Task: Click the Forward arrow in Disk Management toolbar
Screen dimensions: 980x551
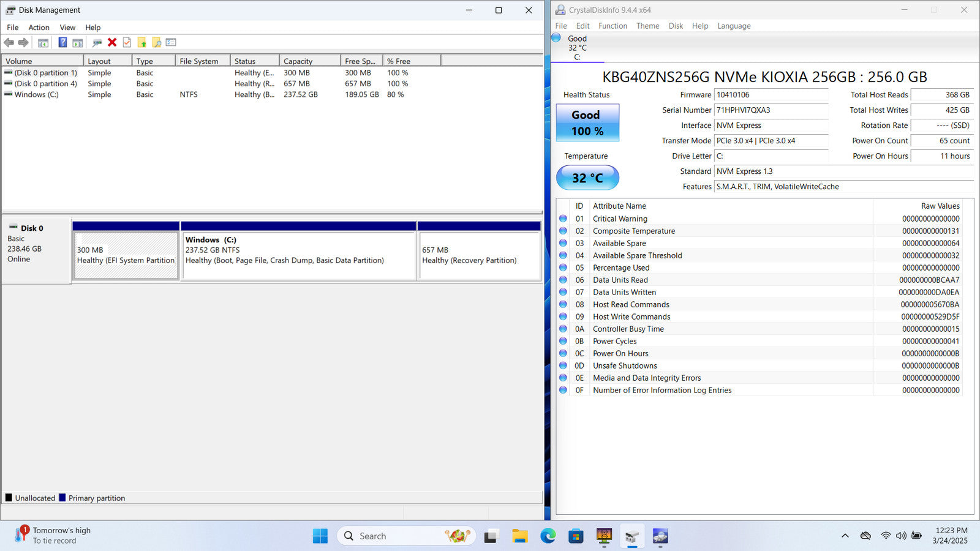Action: pos(23,42)
